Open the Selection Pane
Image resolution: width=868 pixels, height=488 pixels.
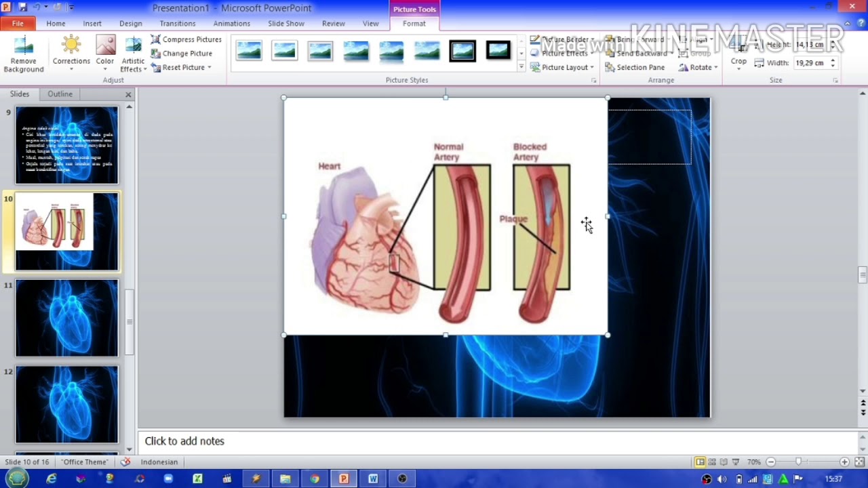635,67
